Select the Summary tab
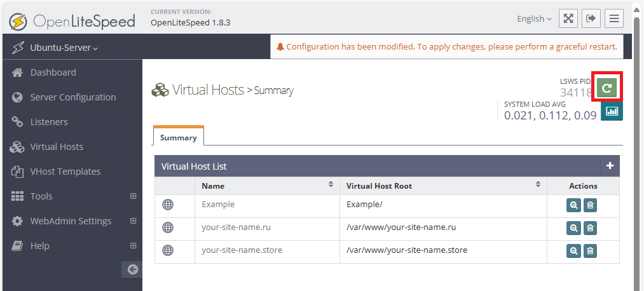 [178, 137]
